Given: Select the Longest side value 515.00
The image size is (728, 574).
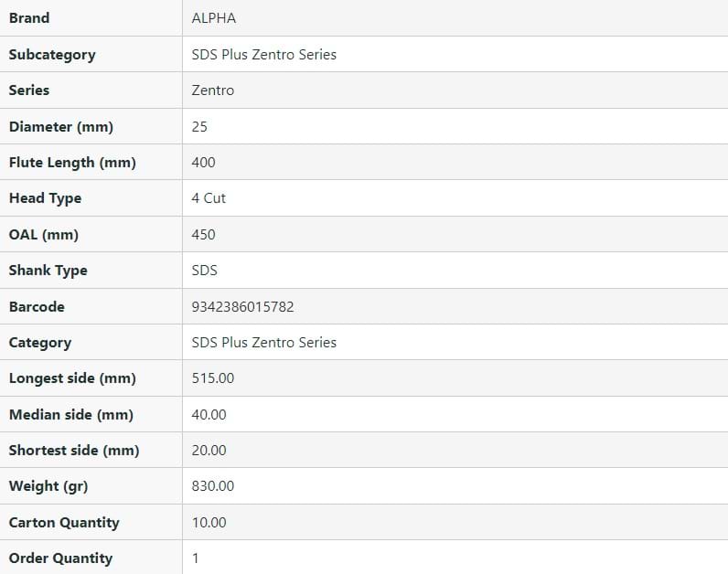Looking at the screenshot, I should [x=212, y=378].
